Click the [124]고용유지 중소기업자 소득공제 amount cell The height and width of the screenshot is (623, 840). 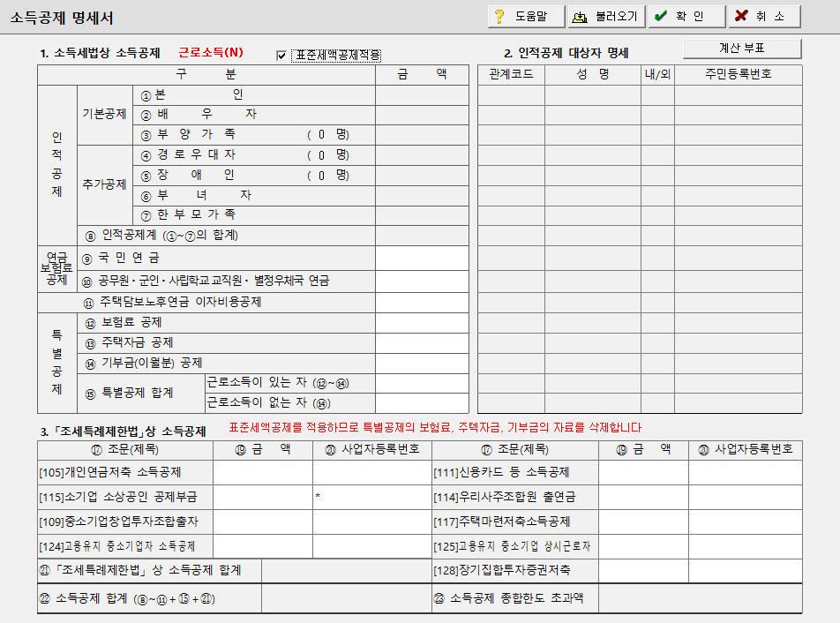[x=263, y=546]
